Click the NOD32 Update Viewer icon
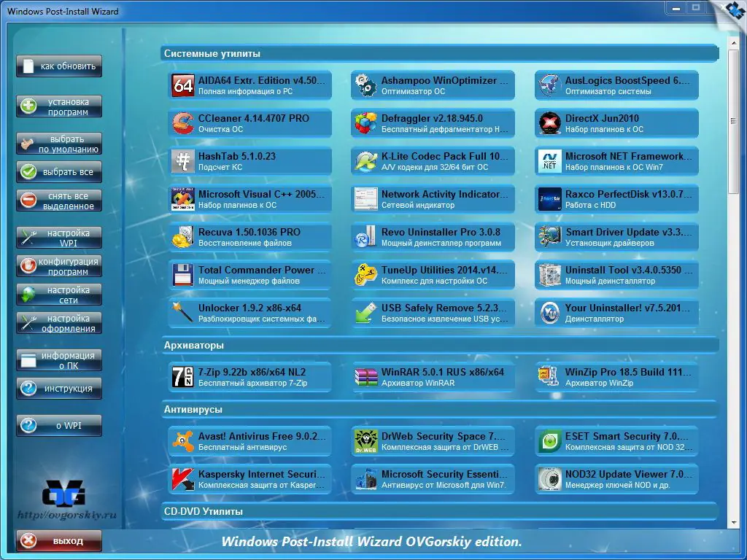 pyautogui.click(x=549, y=479)
